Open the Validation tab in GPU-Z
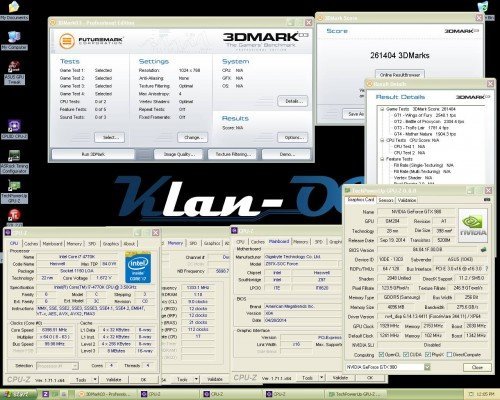 click(407, 200)
